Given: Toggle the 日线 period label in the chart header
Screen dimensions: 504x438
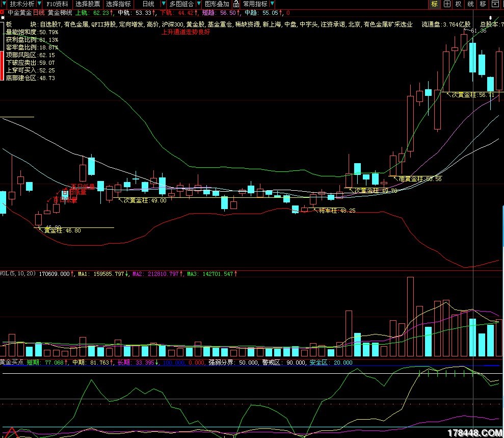Looking at the screenshot, I should [x=39, y=12].
